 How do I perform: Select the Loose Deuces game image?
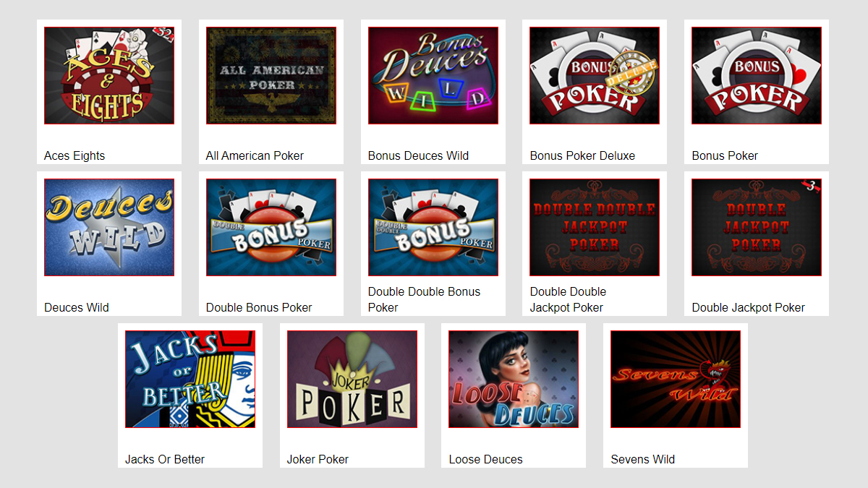point(514,379)
